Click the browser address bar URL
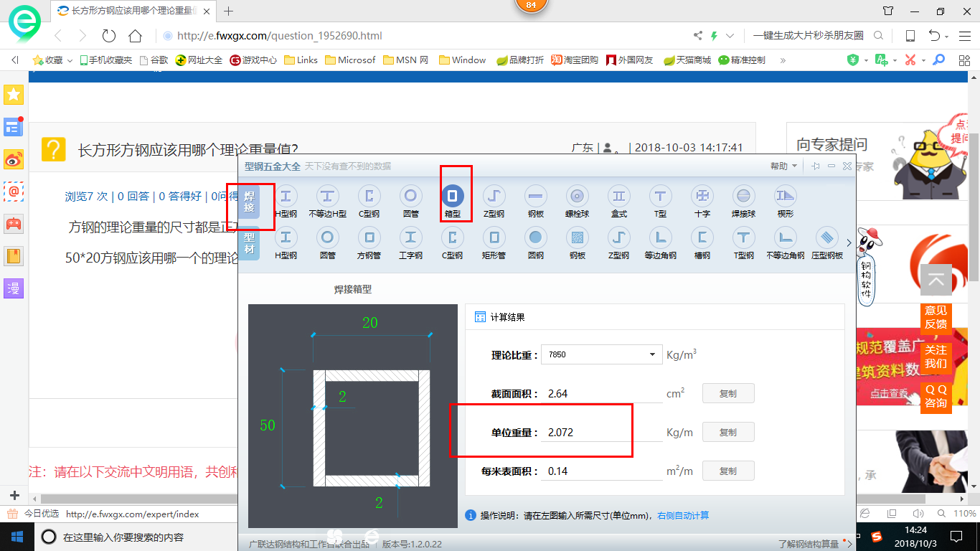 click(280, 36)
